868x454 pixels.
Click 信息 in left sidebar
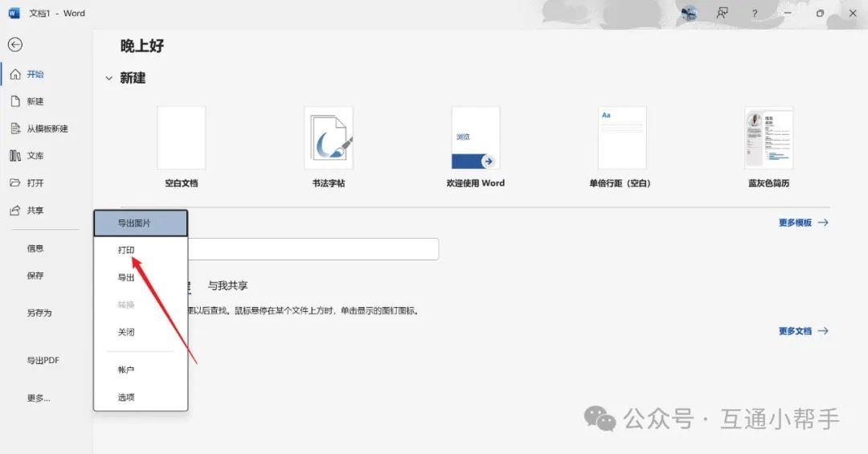coord(35,248)
